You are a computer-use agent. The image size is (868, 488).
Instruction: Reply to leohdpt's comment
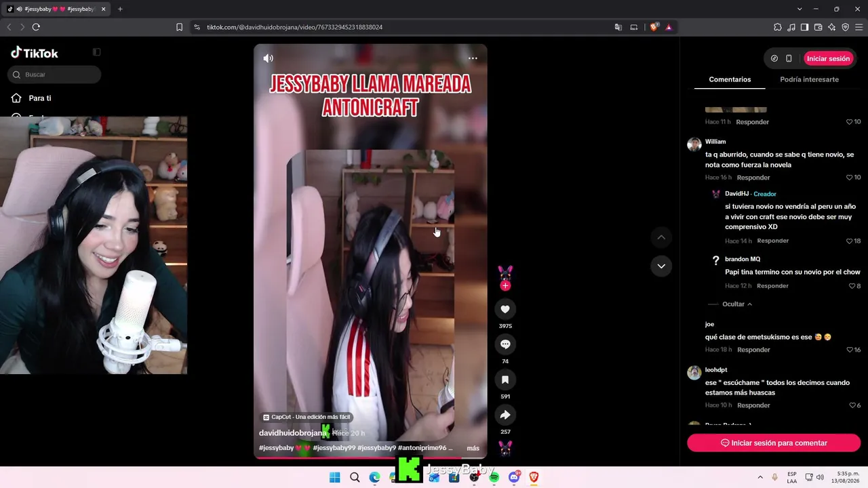click(x=753, y=405)
